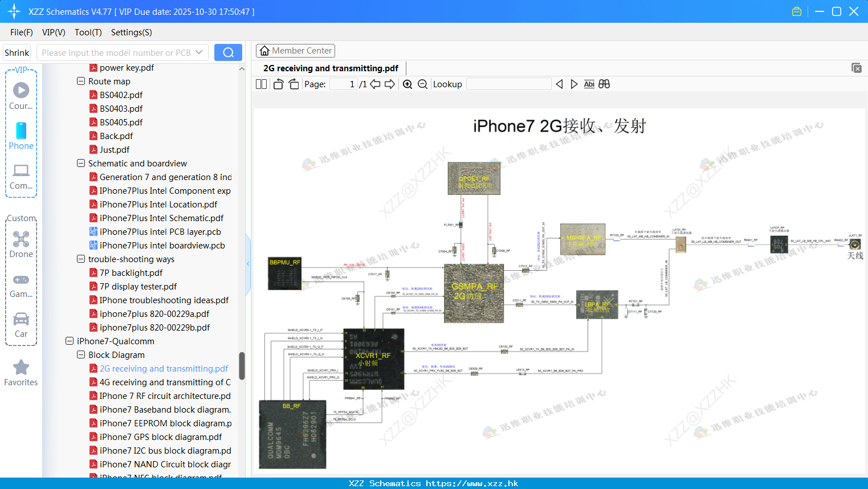Image resolution: width=868 pixels, height=489 pixels.
Task: Click the Abi text match icon
Action: click(589, 84)
